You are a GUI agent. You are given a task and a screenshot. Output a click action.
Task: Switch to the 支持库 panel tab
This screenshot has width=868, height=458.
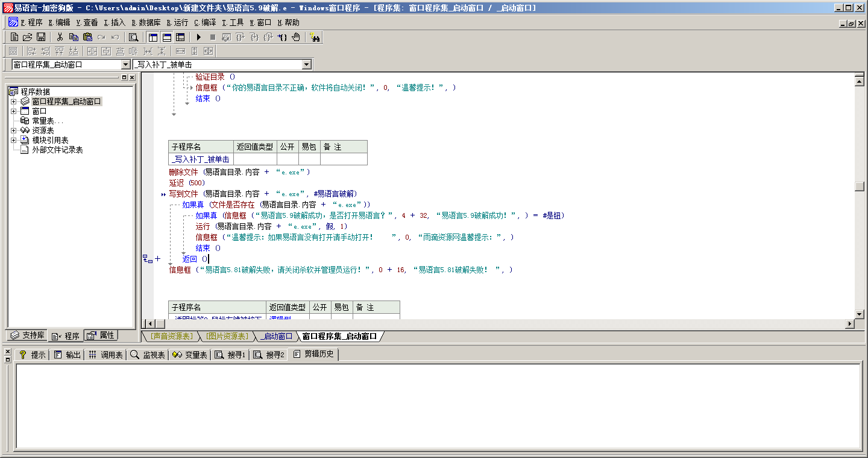[27, 336]
